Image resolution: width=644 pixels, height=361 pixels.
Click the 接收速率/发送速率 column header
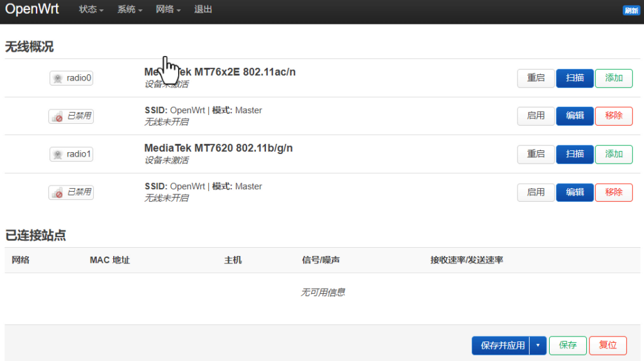[x=467, y=260]
